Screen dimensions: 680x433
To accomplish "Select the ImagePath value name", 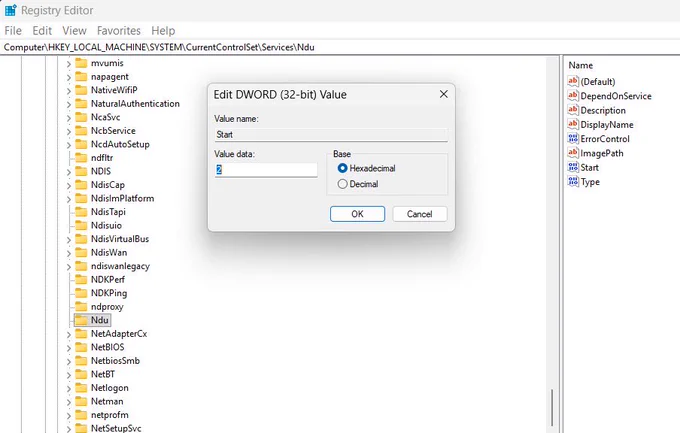I will coord(602,153).
